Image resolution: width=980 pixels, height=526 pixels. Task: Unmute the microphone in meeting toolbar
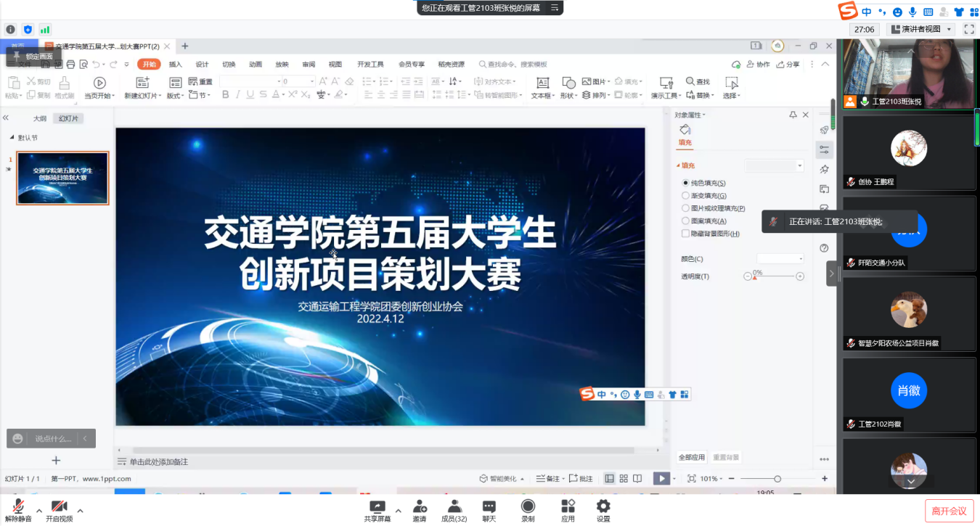(x=18, y=509)
